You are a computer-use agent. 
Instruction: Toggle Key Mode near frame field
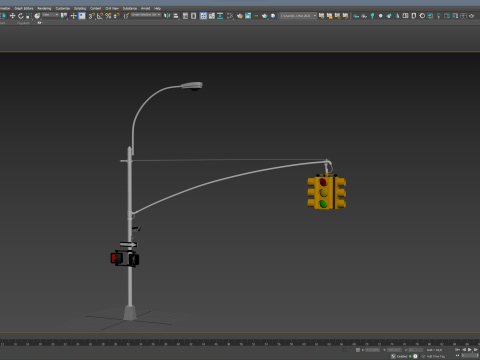point(457,356)
